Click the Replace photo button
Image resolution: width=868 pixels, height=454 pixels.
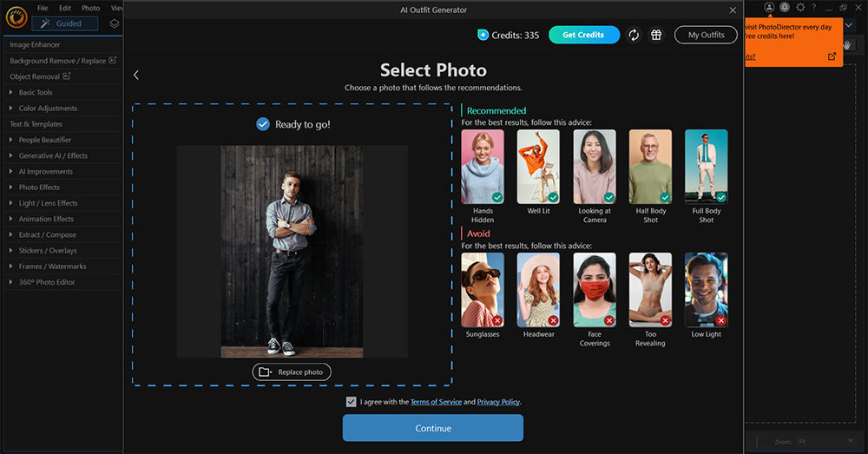(292, 372)
